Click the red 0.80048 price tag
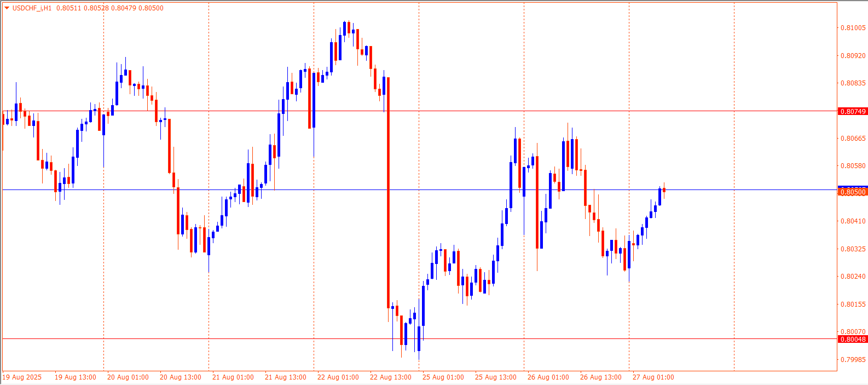 click(x=853, y=340)
